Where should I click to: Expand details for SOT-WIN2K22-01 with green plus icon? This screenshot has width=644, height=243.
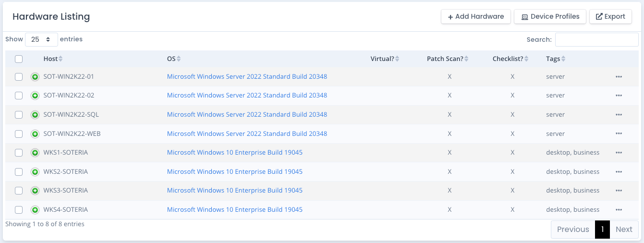35,77
